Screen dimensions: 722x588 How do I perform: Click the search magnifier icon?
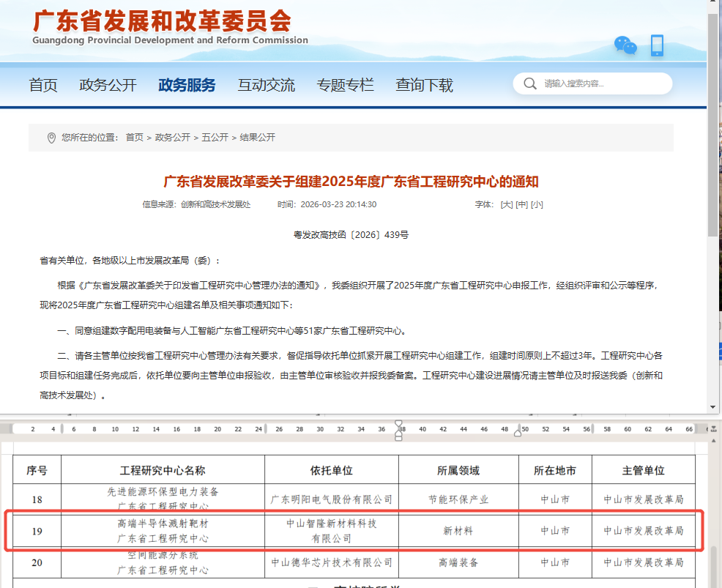(x=529, y=83)
